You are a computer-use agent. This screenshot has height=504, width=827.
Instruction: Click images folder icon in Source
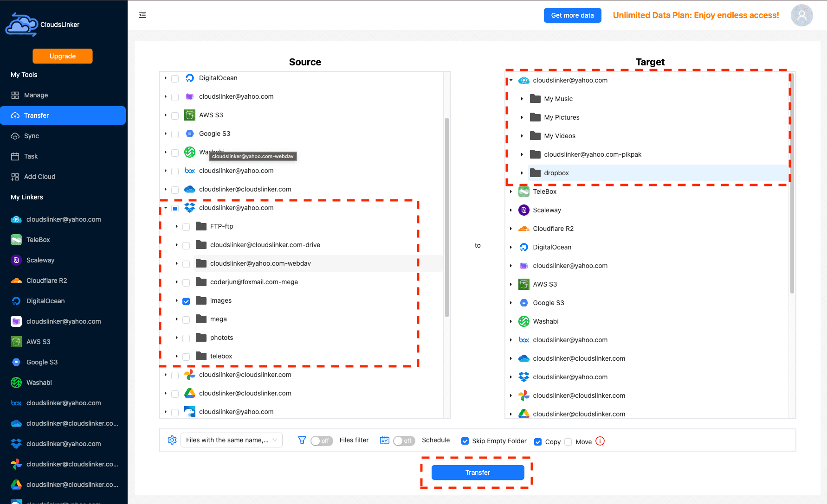point(201,300)
